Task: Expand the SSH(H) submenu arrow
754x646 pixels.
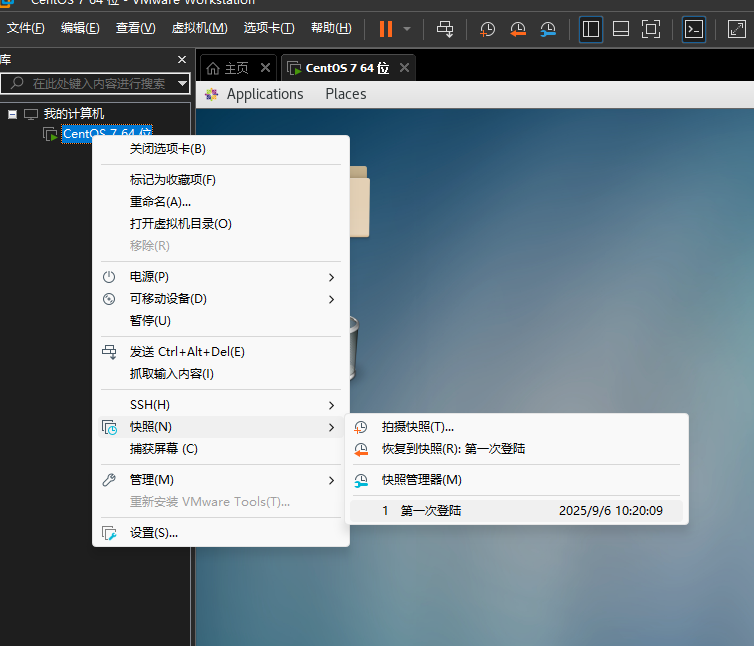Action: tap(331, 405)
